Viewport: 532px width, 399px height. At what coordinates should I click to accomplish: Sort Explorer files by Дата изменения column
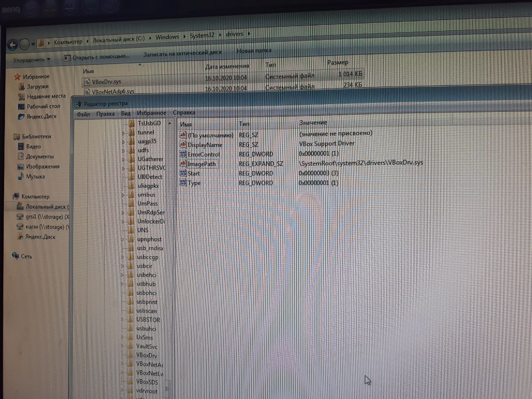[x=227, y=66]
